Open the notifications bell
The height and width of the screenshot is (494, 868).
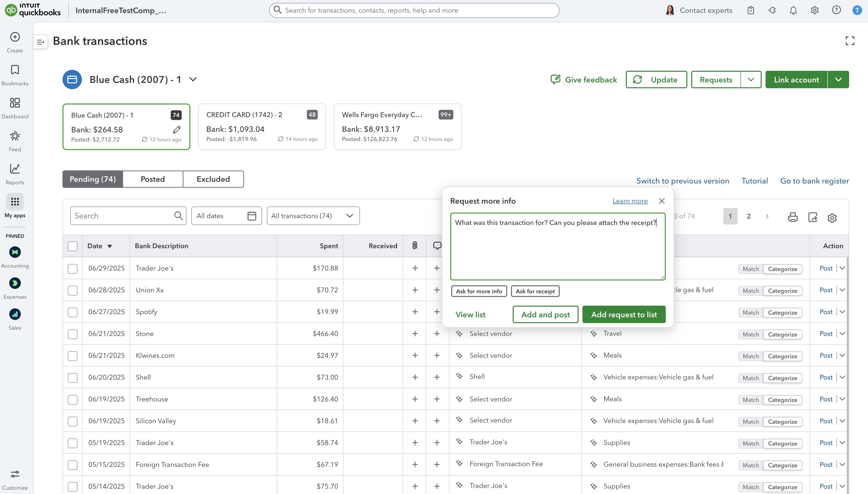pos(793,10)
